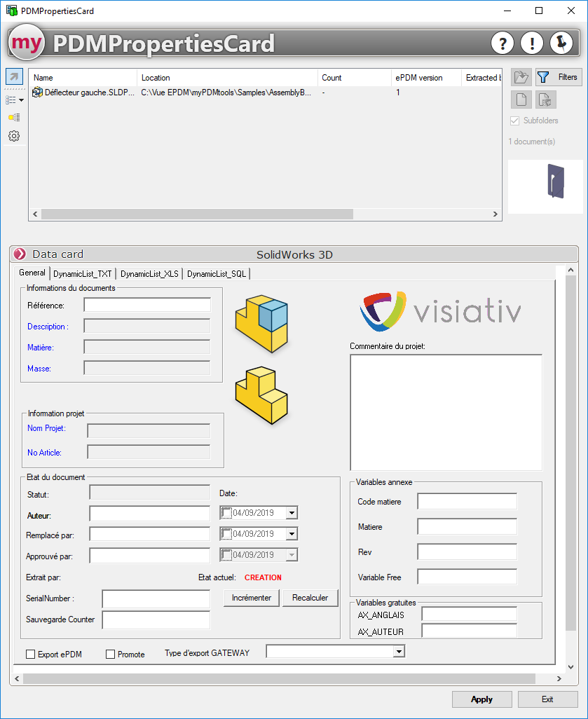The image size is (588, 719).
Task: Click the exclamation info icon
Action: [x=532, y=43]
